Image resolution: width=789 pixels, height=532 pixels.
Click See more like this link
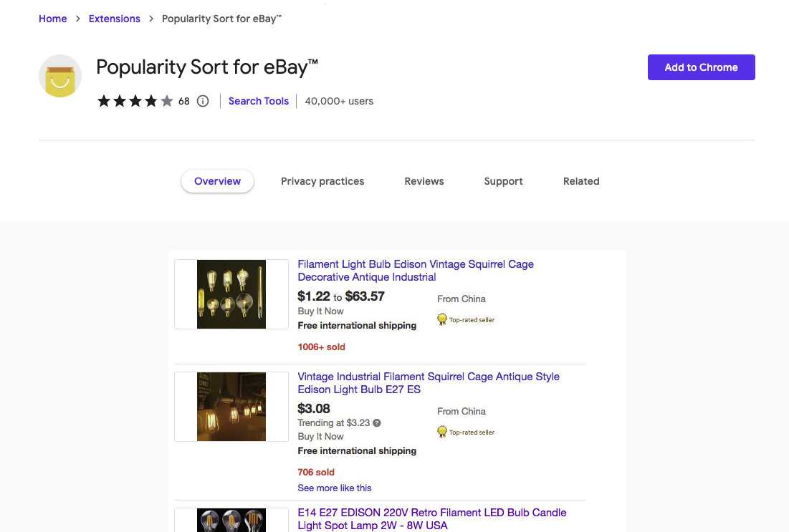[x=335, y=488]
